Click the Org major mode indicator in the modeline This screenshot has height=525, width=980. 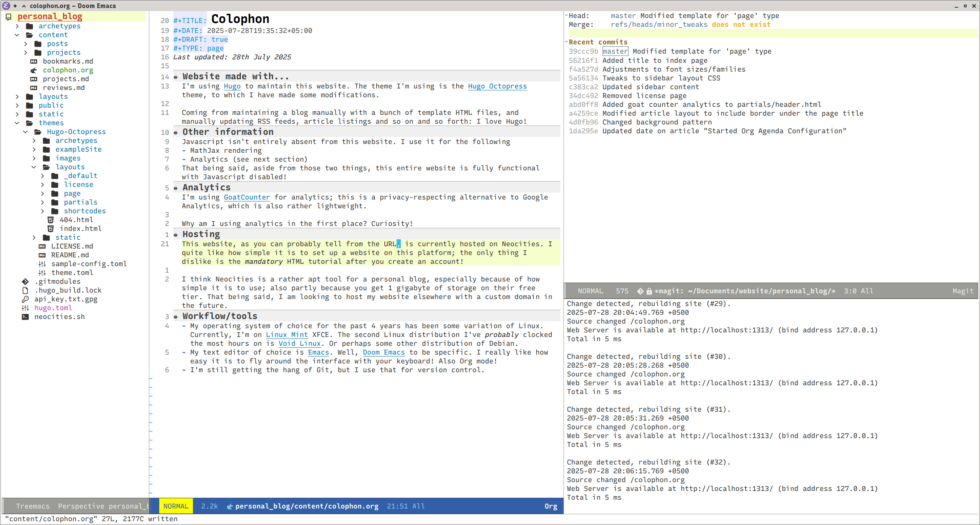click(551, 506)
